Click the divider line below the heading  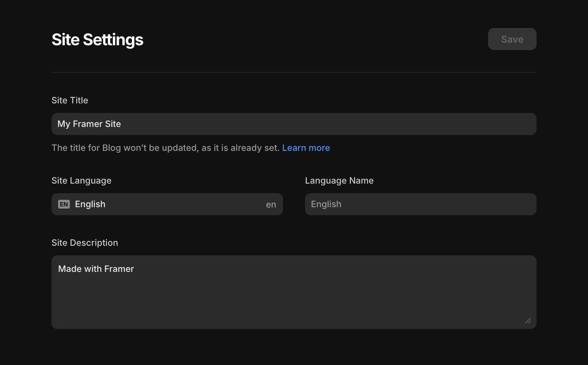294,72
